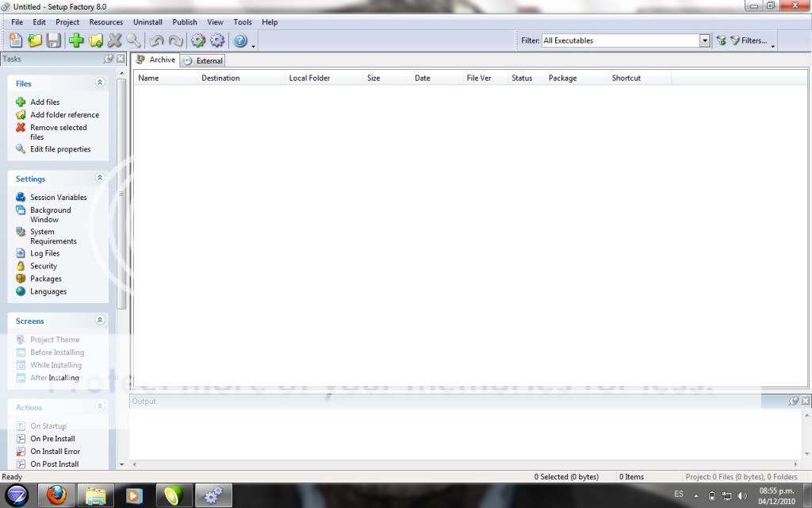Screen dimensions: 812x508
Task: Click the Open Project folder icon
Action: (x=35, y=40)
